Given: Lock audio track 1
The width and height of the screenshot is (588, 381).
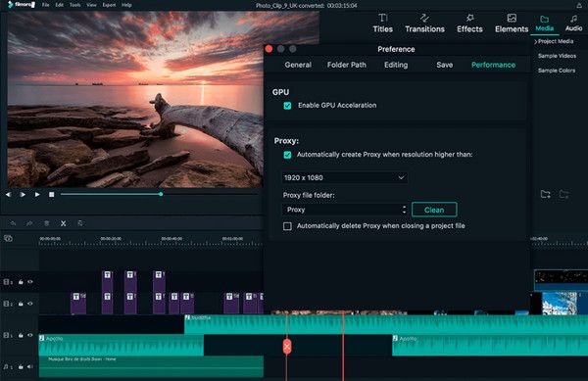Looking at the screenshot, I should coord(21,366).
